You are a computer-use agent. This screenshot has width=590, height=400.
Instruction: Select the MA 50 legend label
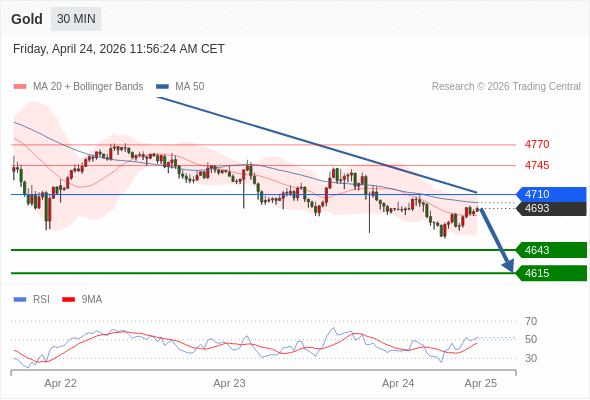190,87
